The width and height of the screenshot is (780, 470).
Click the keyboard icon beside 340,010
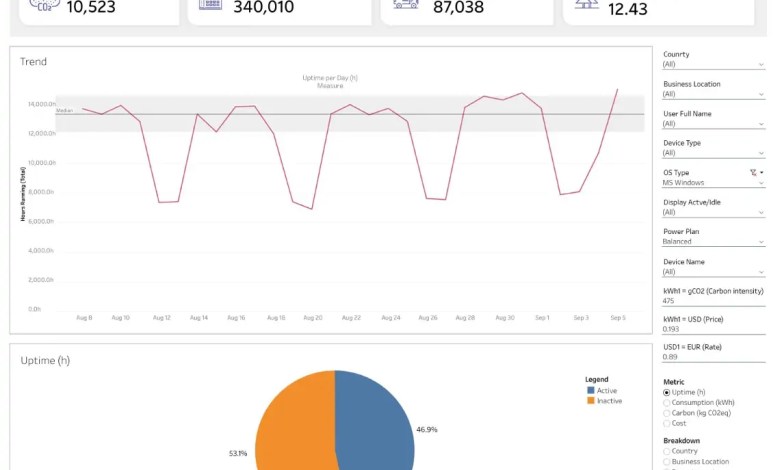[210, 4]
